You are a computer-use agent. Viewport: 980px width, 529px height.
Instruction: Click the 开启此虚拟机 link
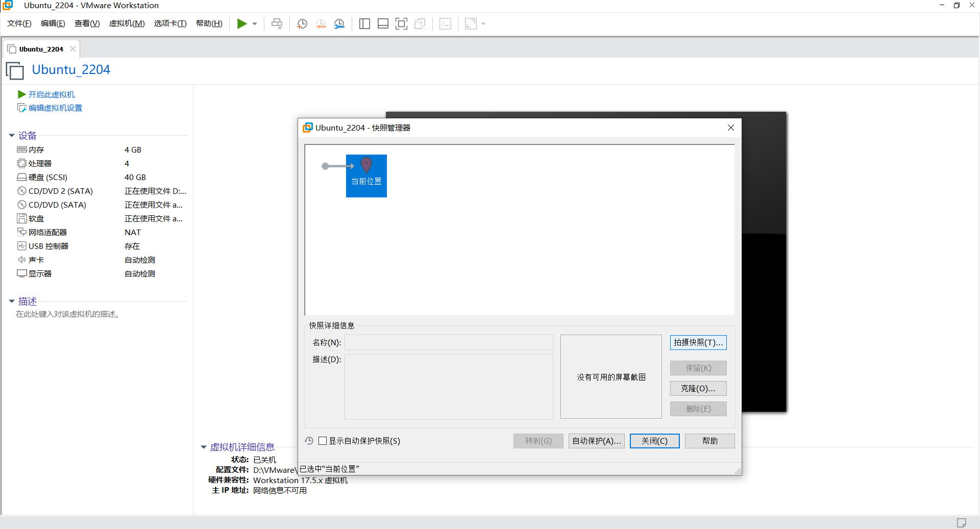[52, 94]
